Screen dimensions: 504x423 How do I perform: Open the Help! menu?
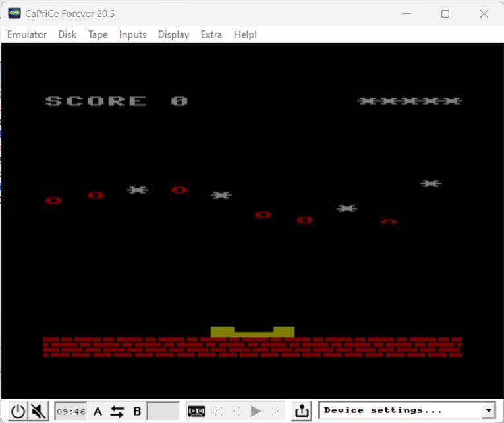coord(245,34)
